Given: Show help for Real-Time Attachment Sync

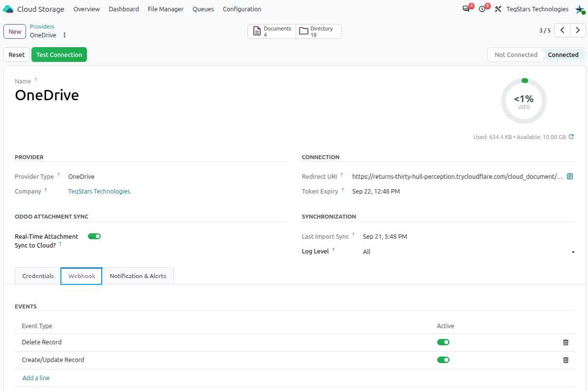Looking at the screenshot, I should tap(60, 244).
